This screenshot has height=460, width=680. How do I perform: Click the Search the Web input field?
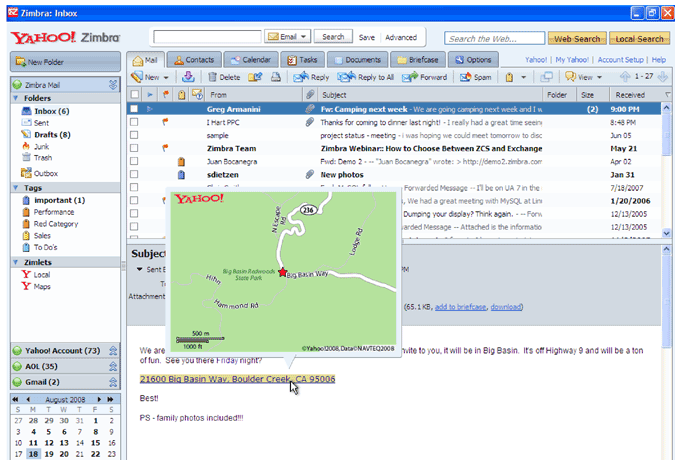[x=493, y=38]
